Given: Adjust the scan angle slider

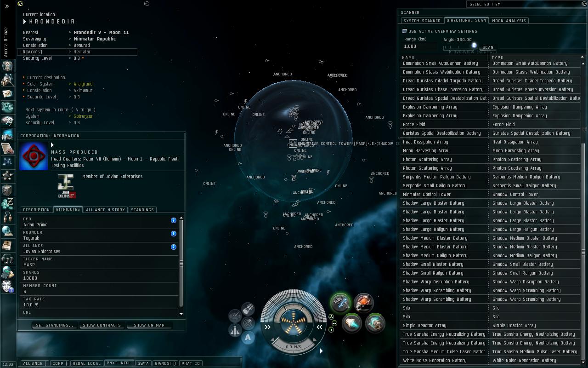Looking at the screenshot, I should 474,46.
